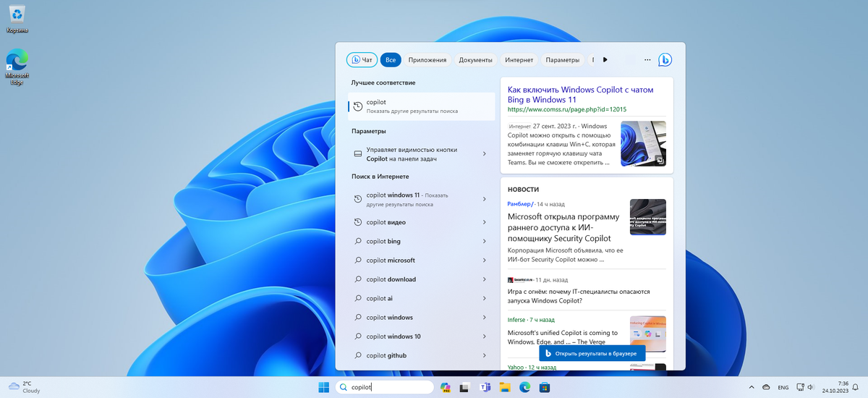Expand the copilot microsoft chevron

coord(484,261)
